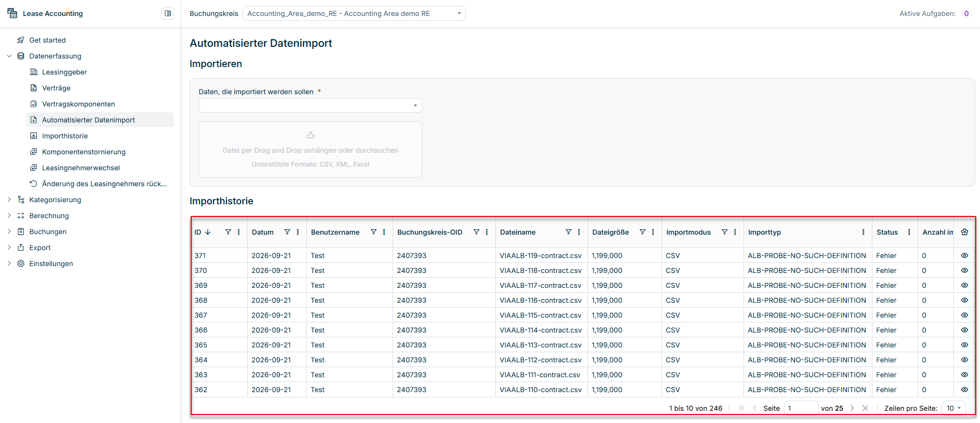Open the import data type dropdown
This screenshot has height=423, width=980.
311,105
